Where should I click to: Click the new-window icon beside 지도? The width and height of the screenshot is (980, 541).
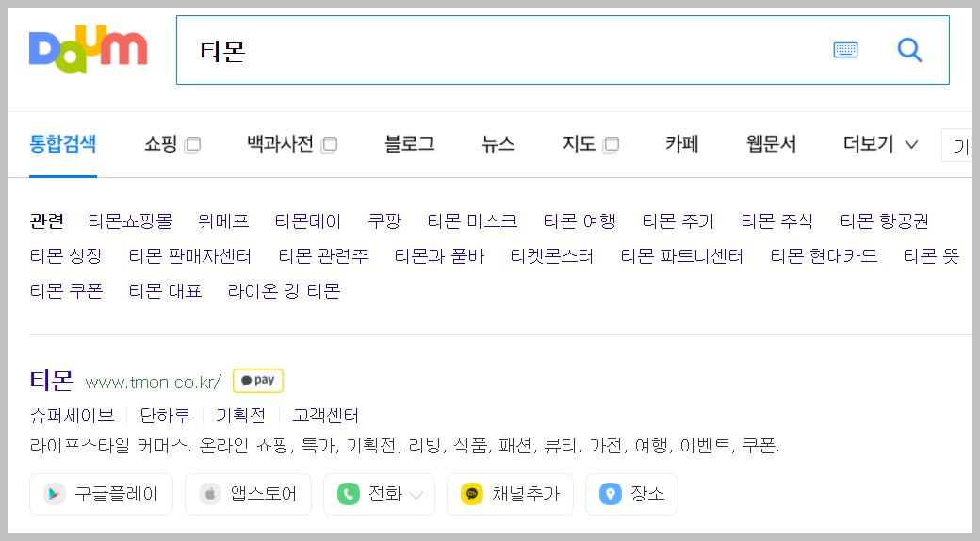tap(612, 145)
